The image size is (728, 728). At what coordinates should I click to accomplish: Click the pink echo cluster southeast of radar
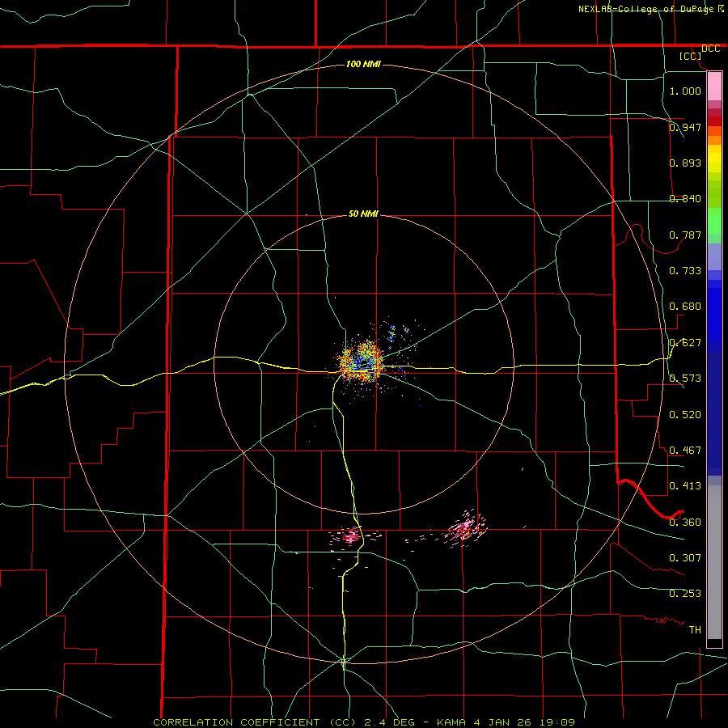pos(466,528)
